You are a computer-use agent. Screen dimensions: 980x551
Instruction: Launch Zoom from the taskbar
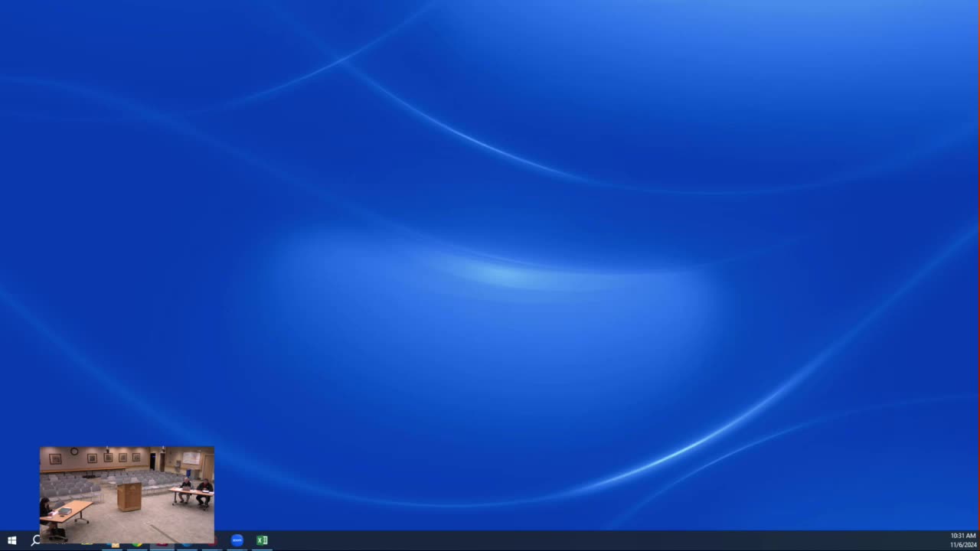point(237,540)
